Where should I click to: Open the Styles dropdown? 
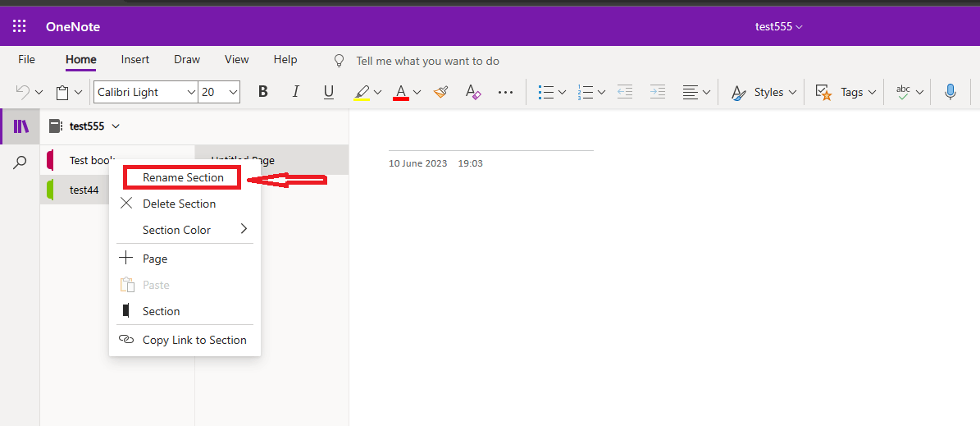pos(763,92)
